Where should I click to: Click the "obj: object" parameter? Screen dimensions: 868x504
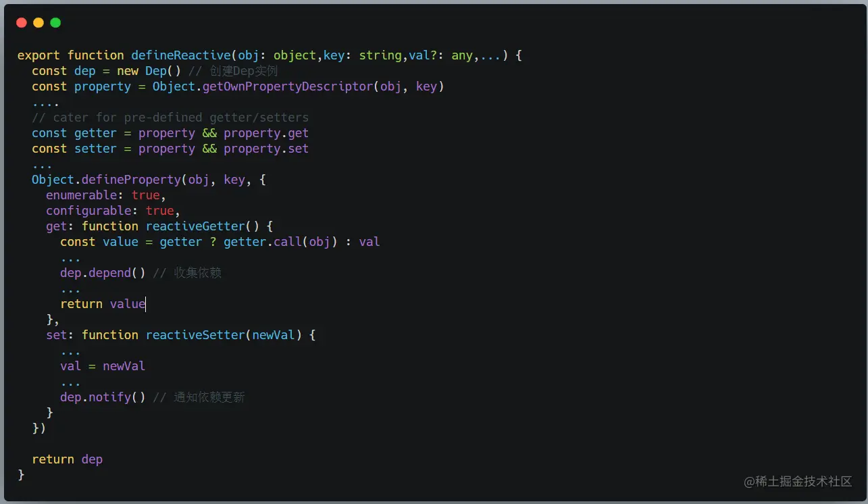coord(277,55)
